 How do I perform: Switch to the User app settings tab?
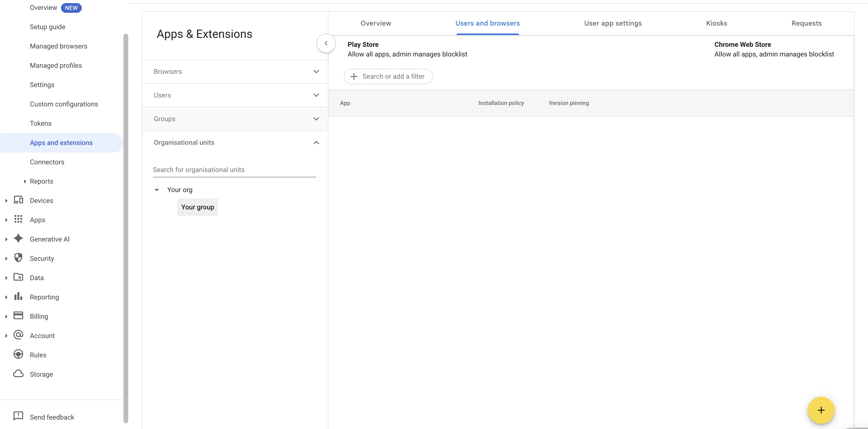pos(613,23)
